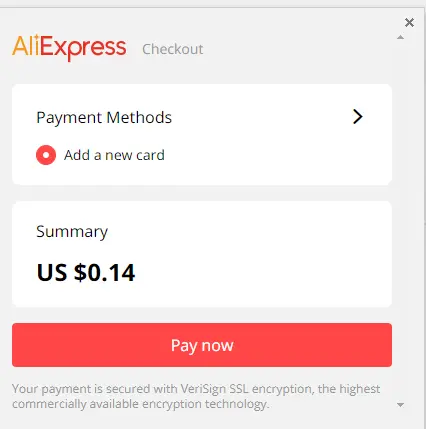
Task: Click the VeriSign SSL encryption notice
Action: pyautogui.click(x=196, y=396)
